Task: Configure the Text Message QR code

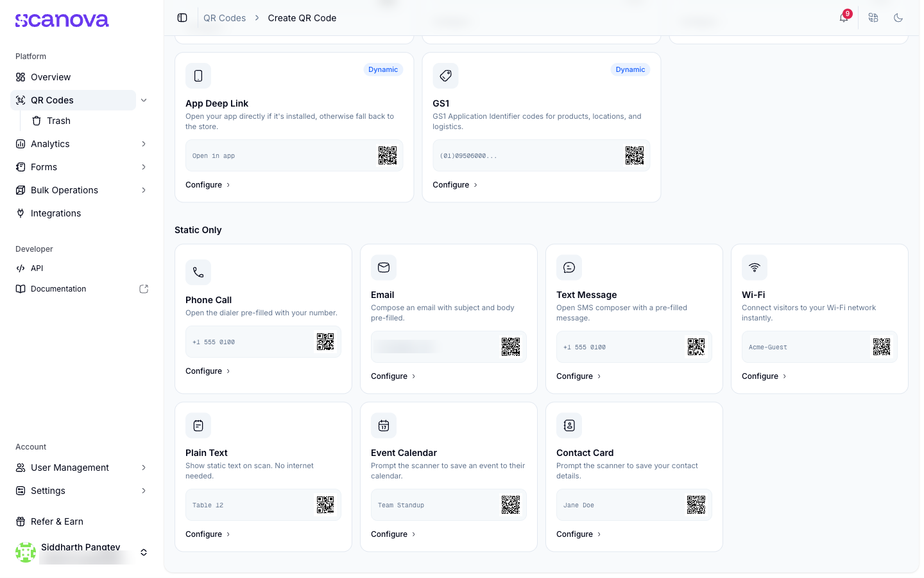Action: (579, 376)
